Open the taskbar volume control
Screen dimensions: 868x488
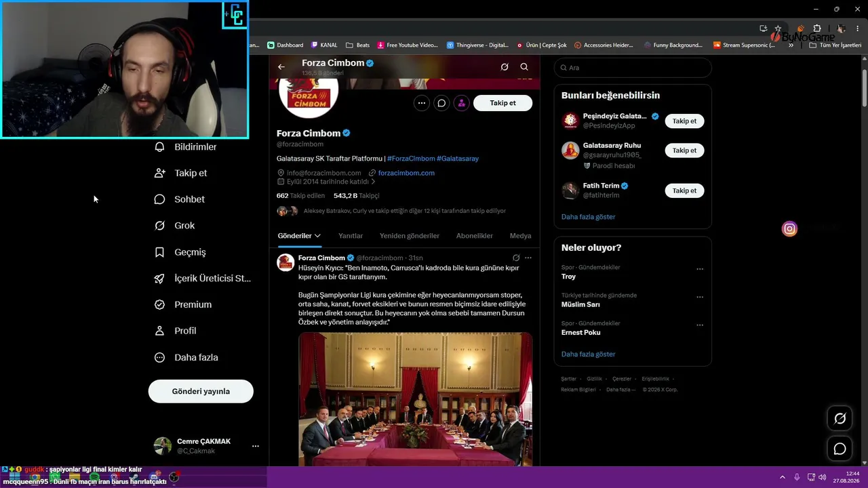pyautogui.click(x=822, y=477)
